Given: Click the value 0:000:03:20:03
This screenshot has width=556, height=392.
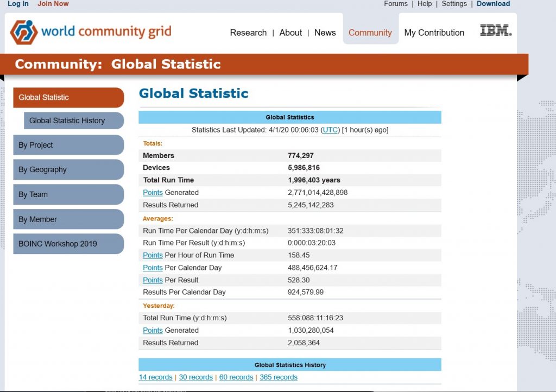Looking at the screenshot, I should point(311,243).
